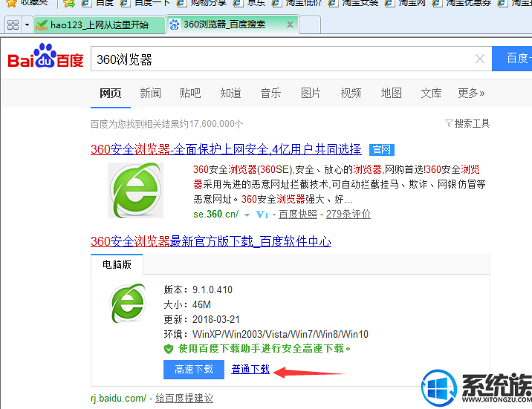Click the 大小: 46M text

[187, 304]
